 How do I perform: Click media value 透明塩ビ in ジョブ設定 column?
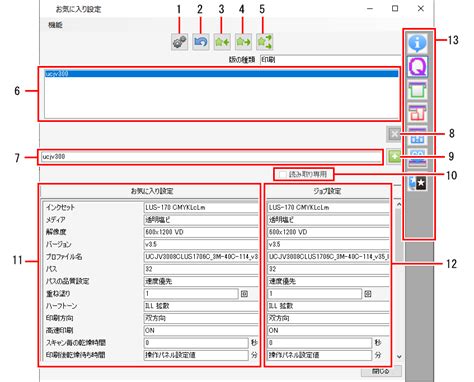point(328,220)
